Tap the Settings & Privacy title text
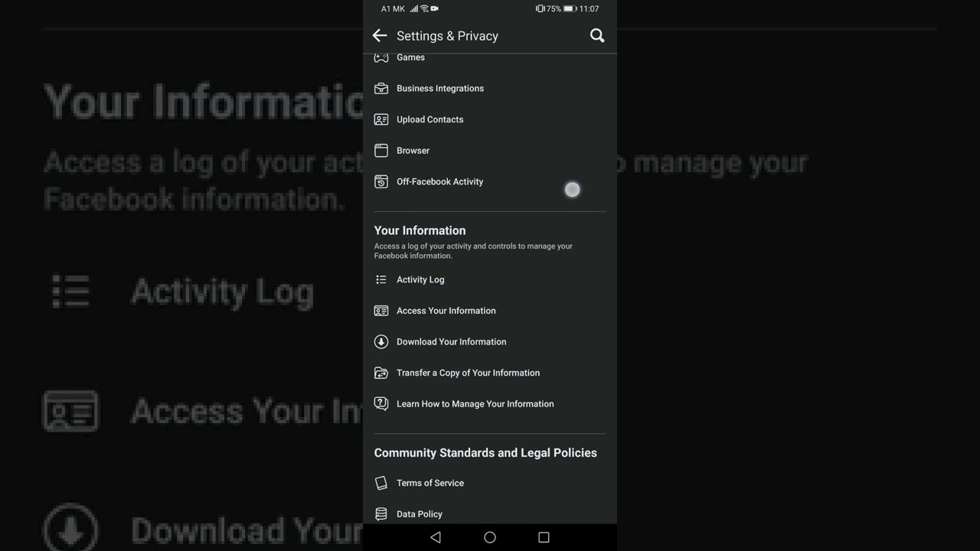This screenshot has height=551, width=980. coord(447,36)
